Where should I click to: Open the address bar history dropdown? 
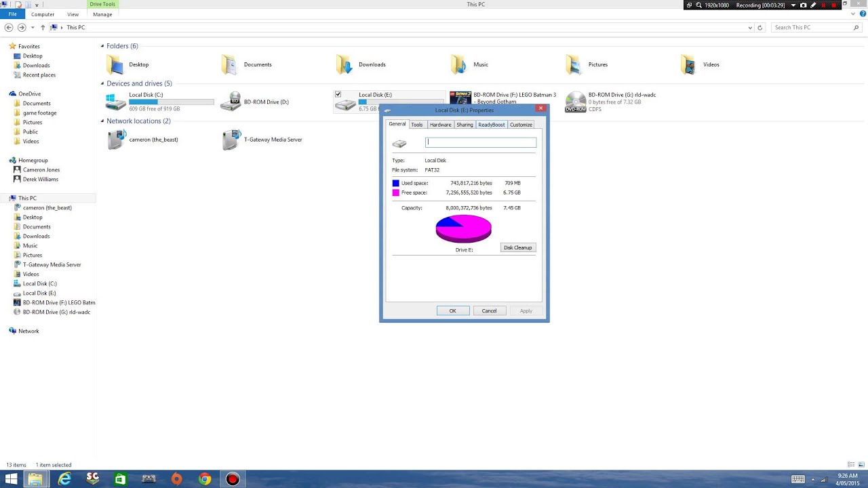point(750,28)
